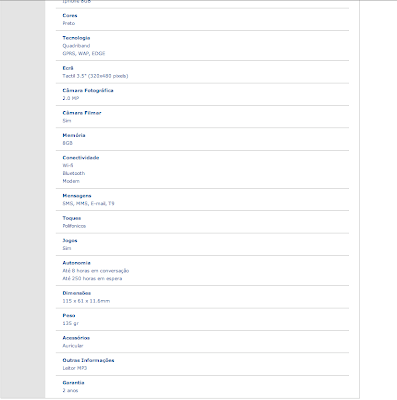
Task: Click the 'Acessórios' heading
Action: coord(76,338)
